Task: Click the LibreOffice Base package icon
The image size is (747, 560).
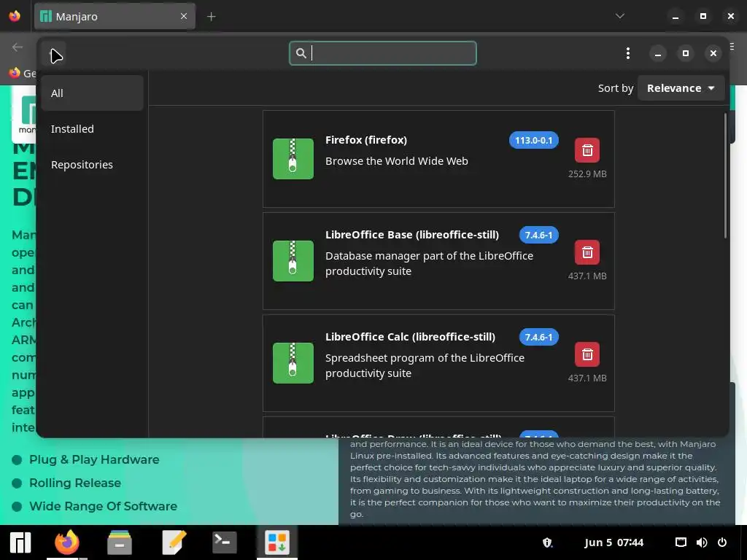Action: [293, 261]
